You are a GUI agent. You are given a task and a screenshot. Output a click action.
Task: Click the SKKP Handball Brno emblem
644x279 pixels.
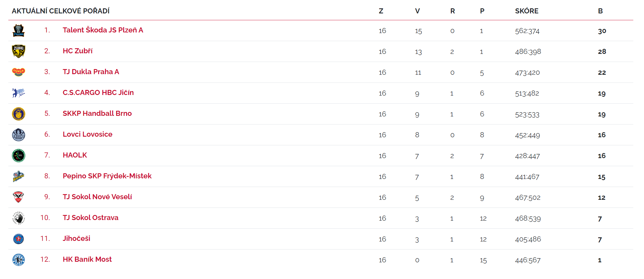[x=18, y=114]
